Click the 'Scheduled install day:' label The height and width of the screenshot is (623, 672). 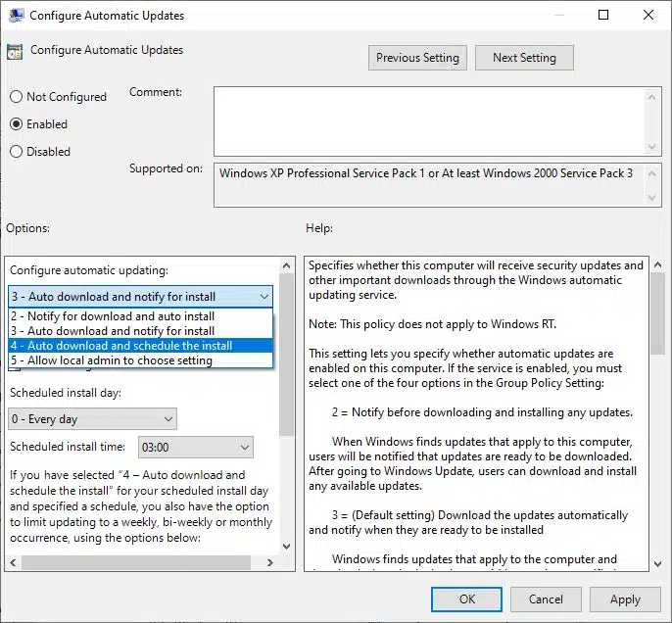(x=66, y=393)
